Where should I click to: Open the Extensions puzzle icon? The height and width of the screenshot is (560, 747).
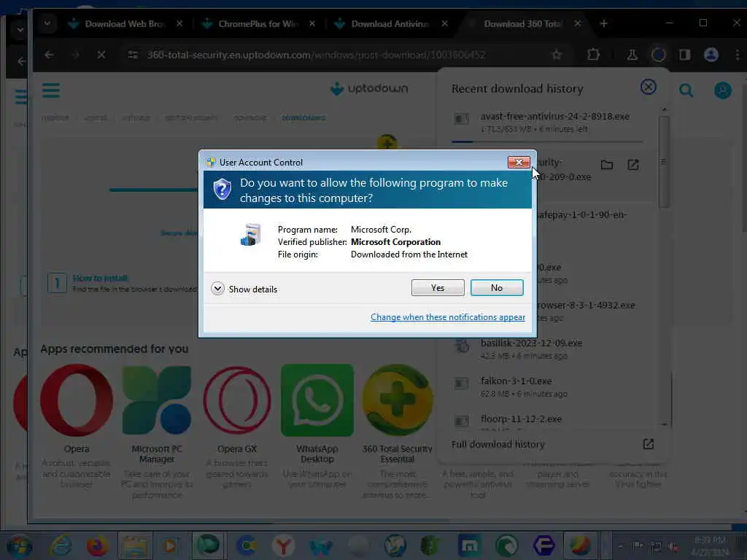click(594, 55)
